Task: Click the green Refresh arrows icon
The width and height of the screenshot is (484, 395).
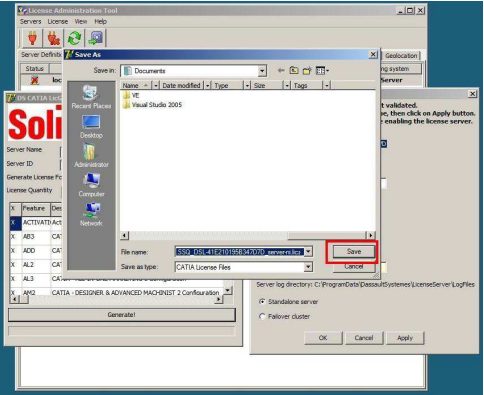Action: pyautogui.click(x=75, y=38)
